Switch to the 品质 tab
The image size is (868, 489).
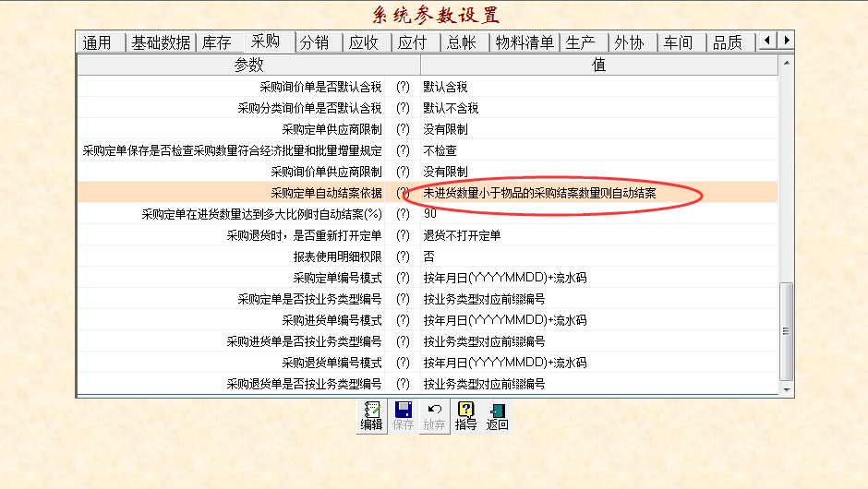(x=730, y=42)
